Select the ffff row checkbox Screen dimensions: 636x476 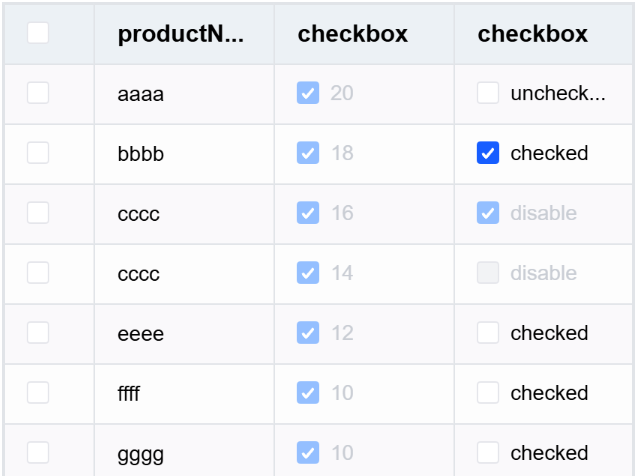tap(38, 393)
